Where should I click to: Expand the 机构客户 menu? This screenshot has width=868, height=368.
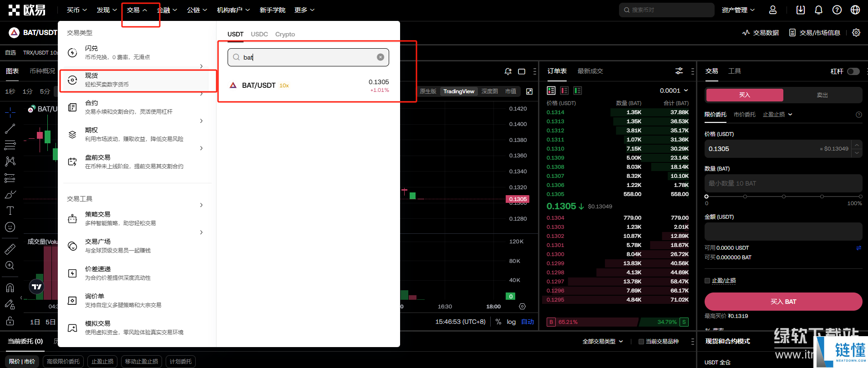pos(233,10)
